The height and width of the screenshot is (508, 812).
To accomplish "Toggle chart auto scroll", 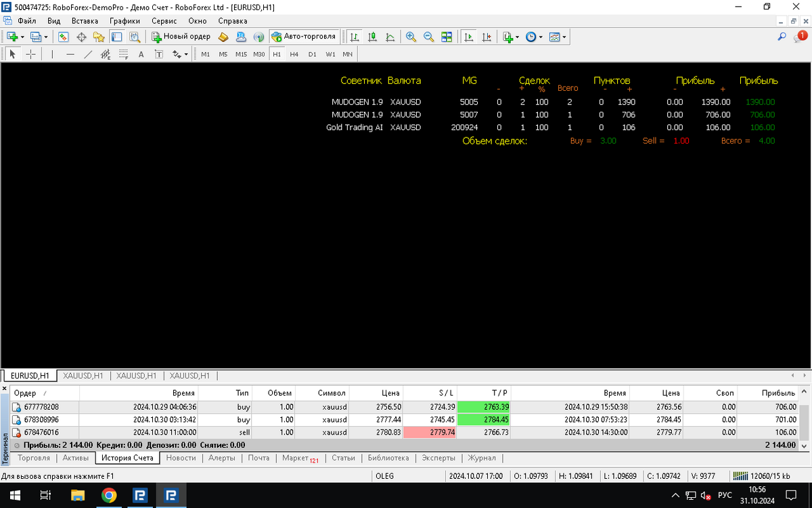I will (468, 37).
